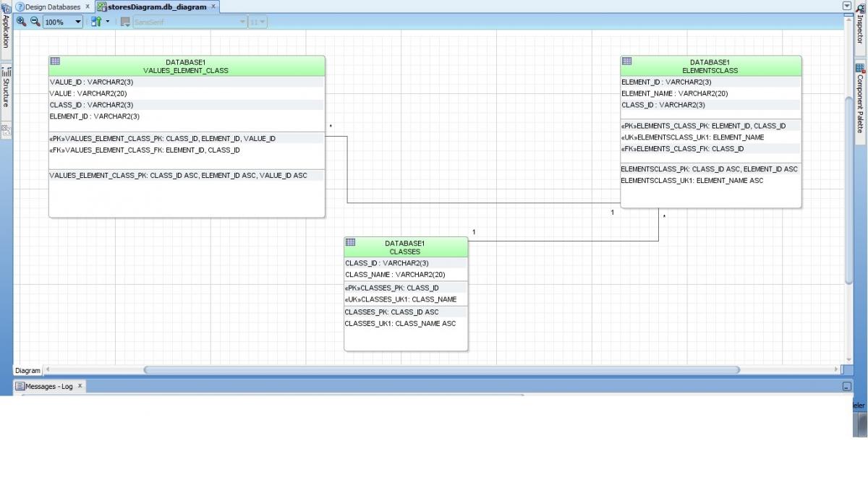Click the table icon on CLASSES
This screenshot has height=488, width=868.
(350, 242)
